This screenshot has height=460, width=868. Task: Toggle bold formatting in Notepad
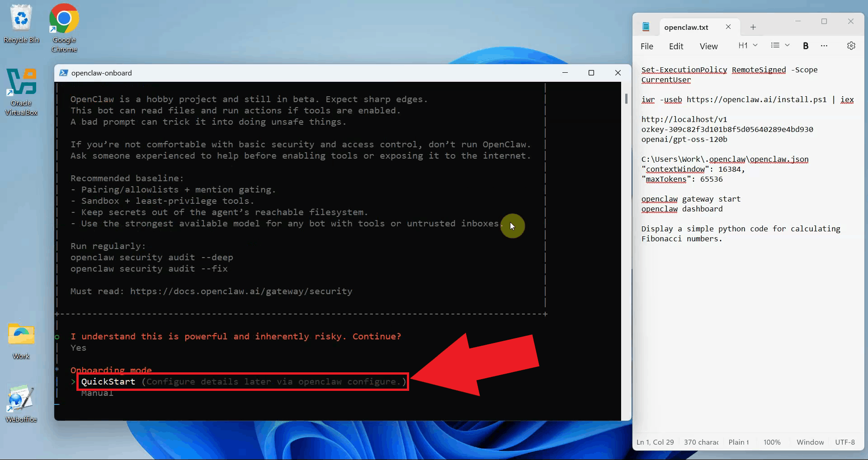point(805,46)
